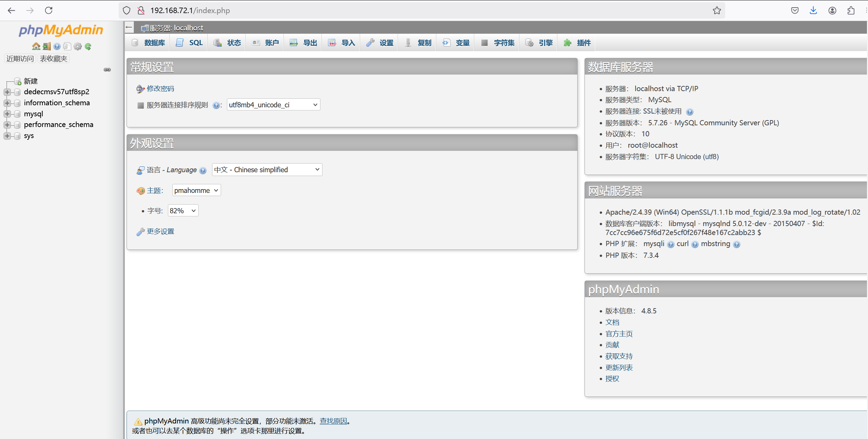Open the 官方主页 link

(x=619, y=334)
